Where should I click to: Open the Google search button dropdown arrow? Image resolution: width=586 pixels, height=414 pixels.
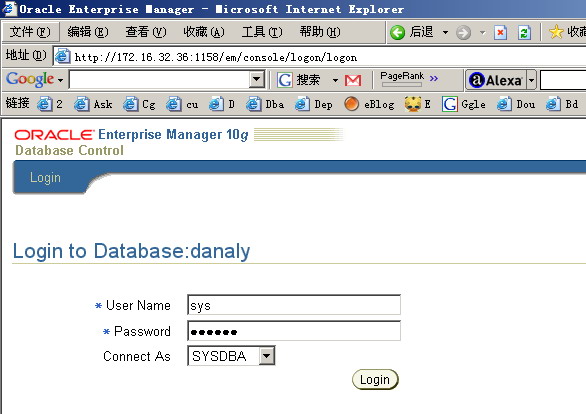pyautogui.click(x=335, y=80)
